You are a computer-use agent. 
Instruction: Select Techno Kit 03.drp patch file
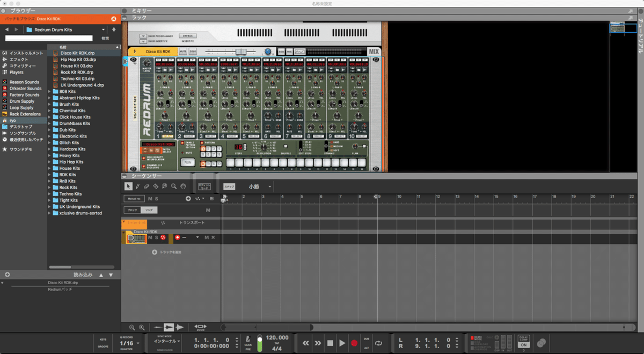click(x=77, y=78)
